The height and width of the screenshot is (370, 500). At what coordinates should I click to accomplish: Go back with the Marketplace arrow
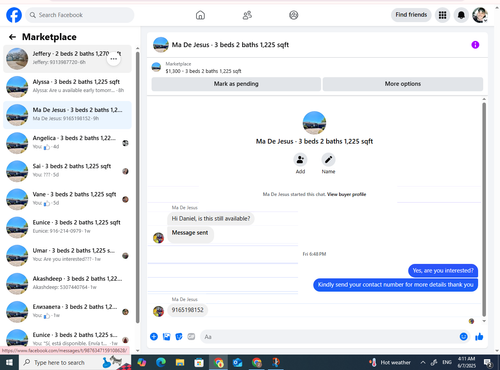coord(12,37)
